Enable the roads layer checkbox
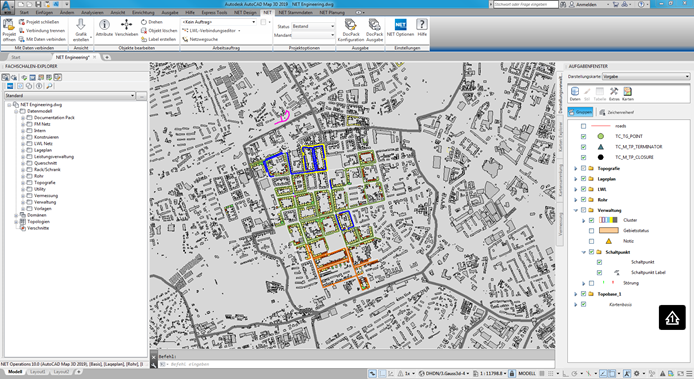The width and height of the screenshot is (694, 379). [583, 126]
